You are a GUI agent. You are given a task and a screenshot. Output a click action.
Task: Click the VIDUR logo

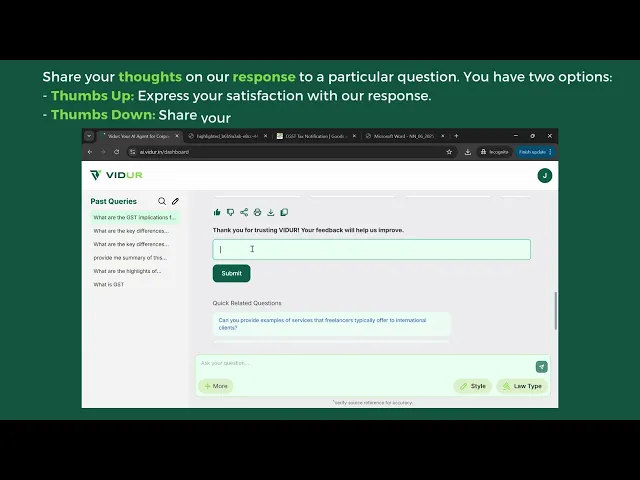click(116, 175)
